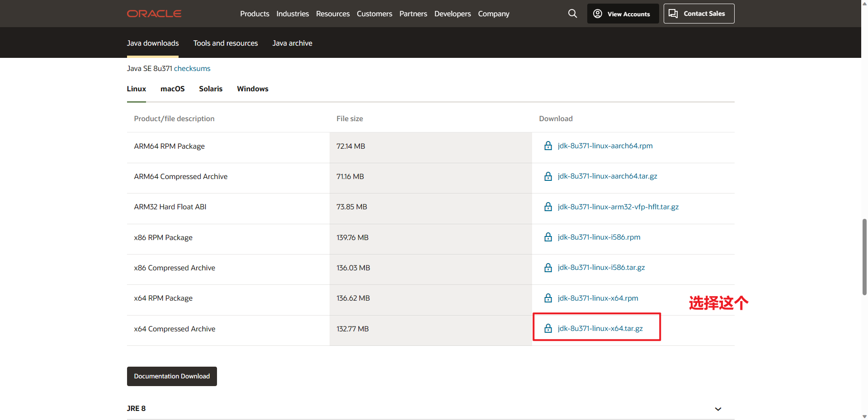This screenshot has height=420, width=868.
Task: Open the Resources menu
Action: [333, 14]
